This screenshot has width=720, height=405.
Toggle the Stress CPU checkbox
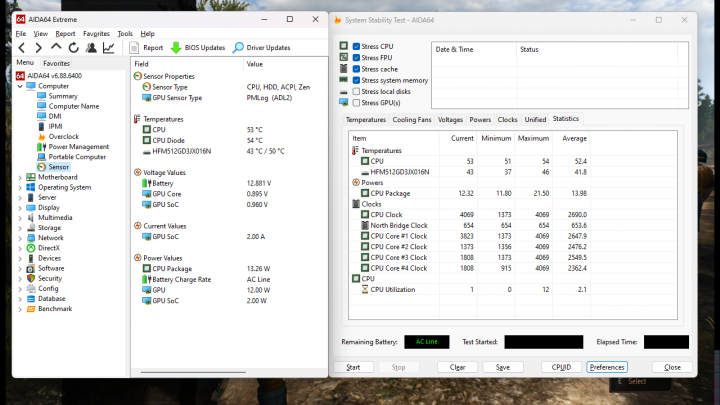coord(356,46)
